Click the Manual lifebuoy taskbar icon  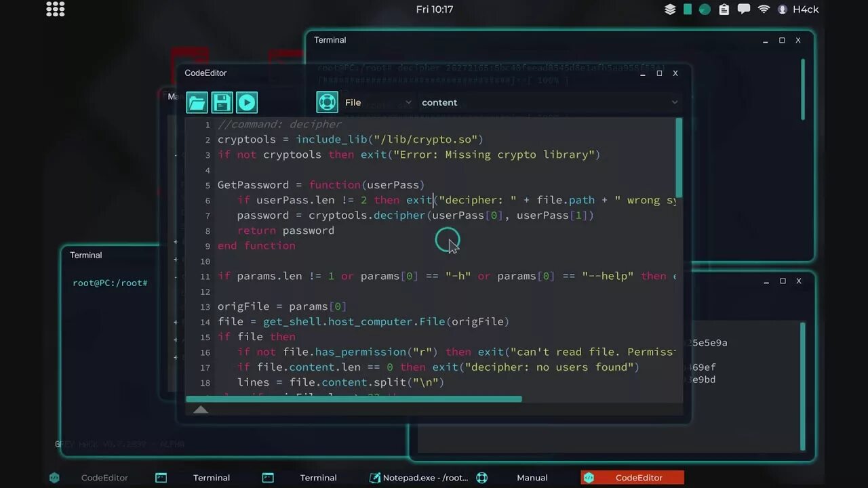(x=481, y=478)
